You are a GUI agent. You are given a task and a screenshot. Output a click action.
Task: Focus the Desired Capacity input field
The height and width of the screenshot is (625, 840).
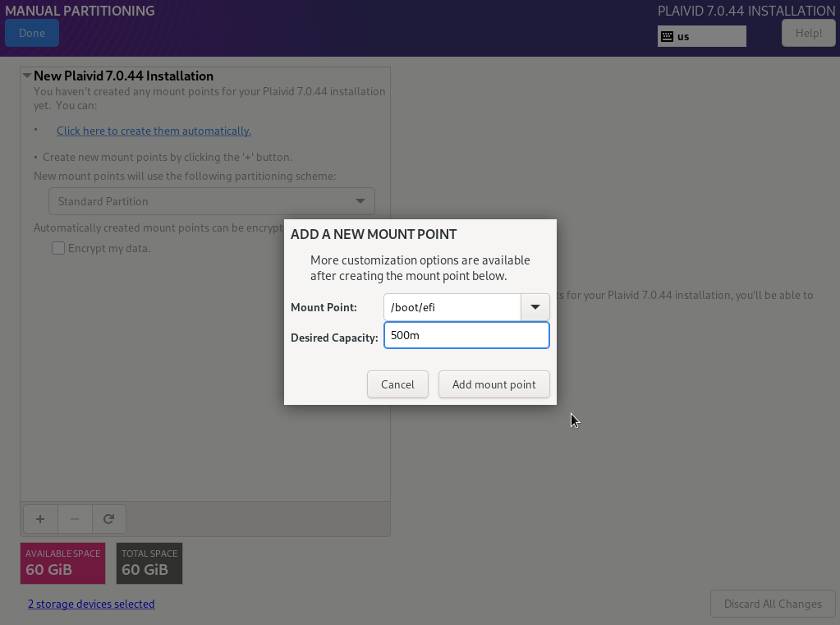pos(466,335)
